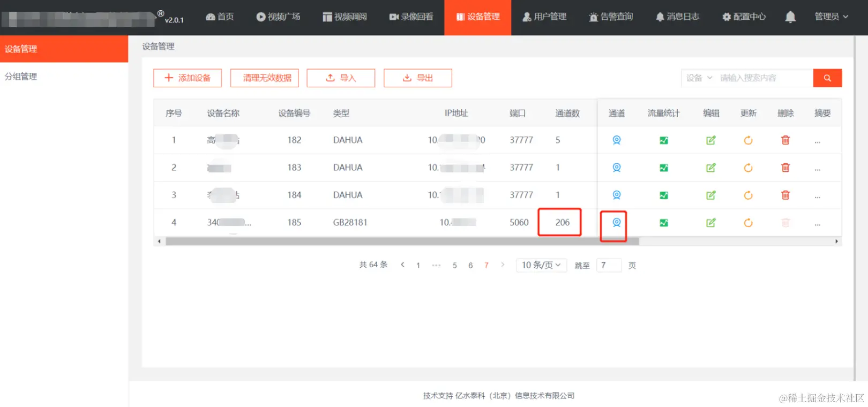Edit the GB28181 device 185

point(711,223)
